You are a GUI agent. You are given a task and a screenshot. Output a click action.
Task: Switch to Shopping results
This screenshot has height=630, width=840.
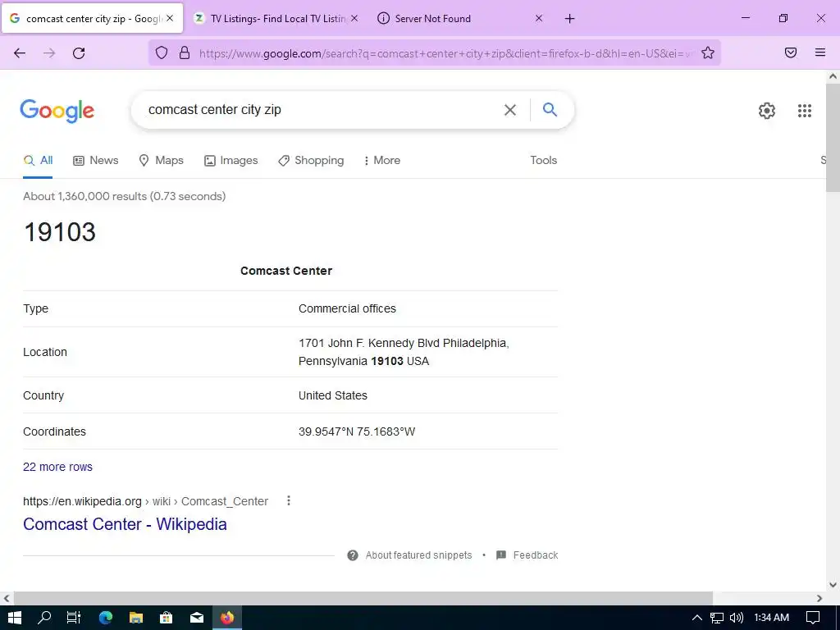click(311, 160)
